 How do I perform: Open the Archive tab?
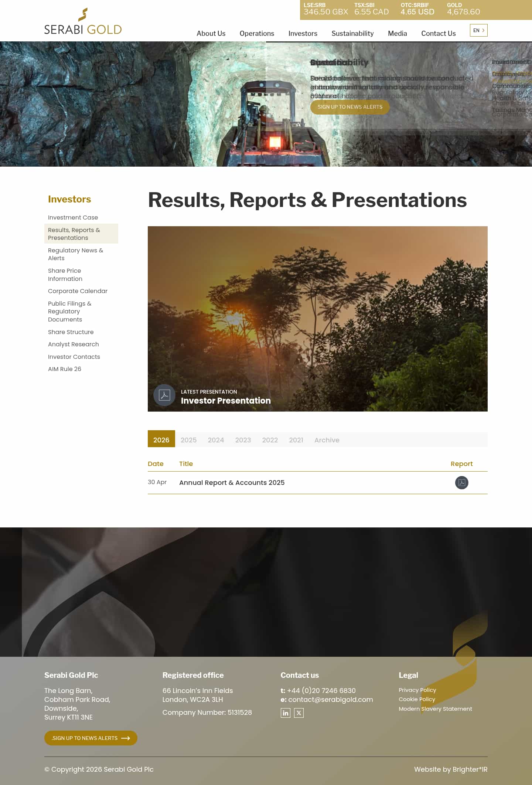click(x=327, y=440)
